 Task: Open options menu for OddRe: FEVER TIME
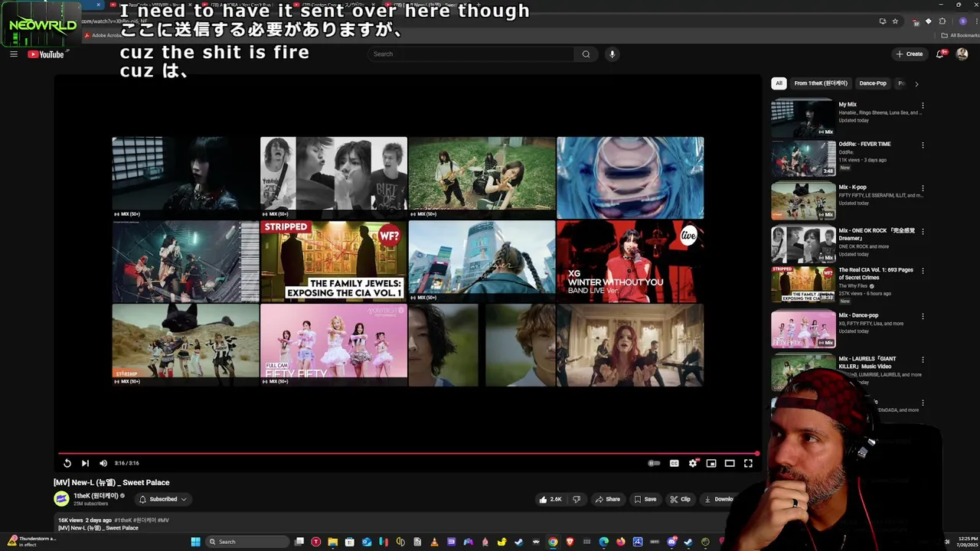[923, 145]
